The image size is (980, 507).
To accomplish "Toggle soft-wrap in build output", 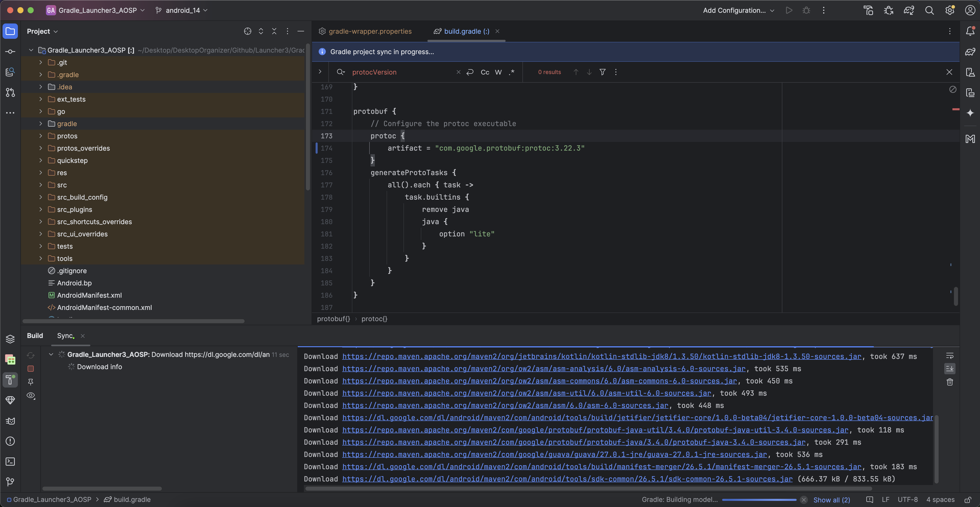I will click(950, 356).
